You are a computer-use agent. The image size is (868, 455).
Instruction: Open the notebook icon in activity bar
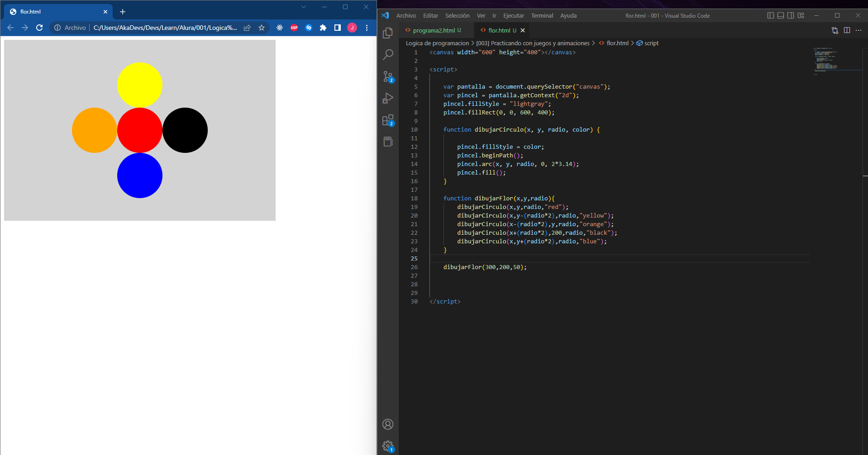coord(388,142)
